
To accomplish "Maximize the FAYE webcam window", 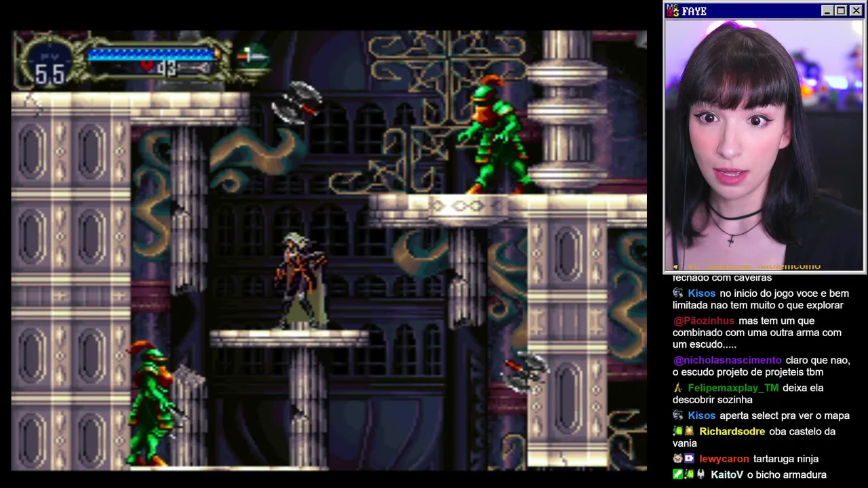I will pyautogui.click(x=840, y=11).
